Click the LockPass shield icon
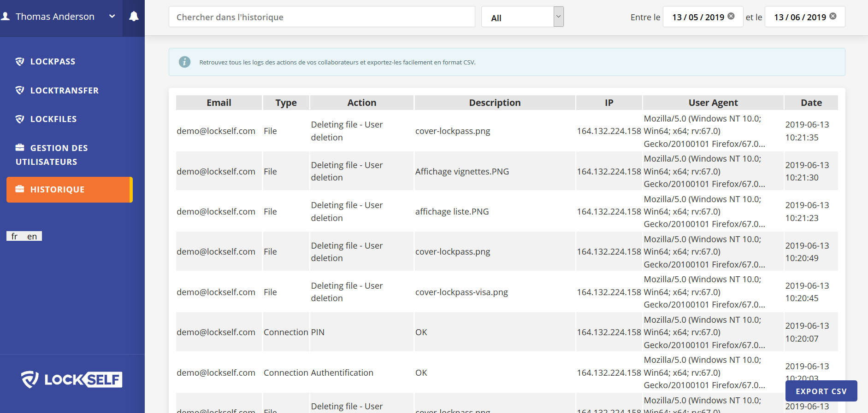868x413 pixels. [20, 62]
